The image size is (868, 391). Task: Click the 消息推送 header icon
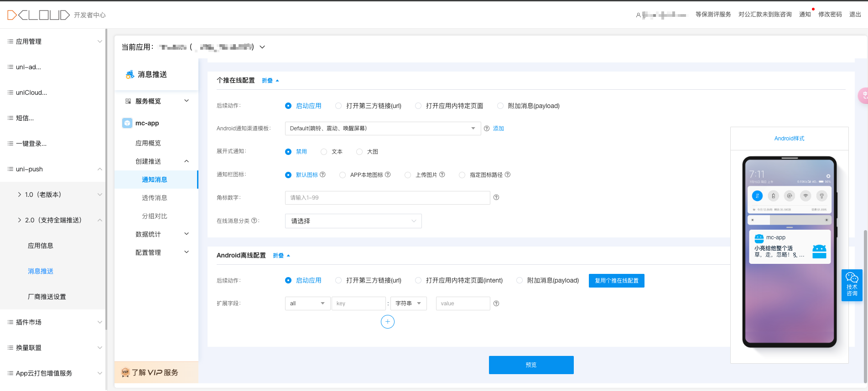(130, 74)
